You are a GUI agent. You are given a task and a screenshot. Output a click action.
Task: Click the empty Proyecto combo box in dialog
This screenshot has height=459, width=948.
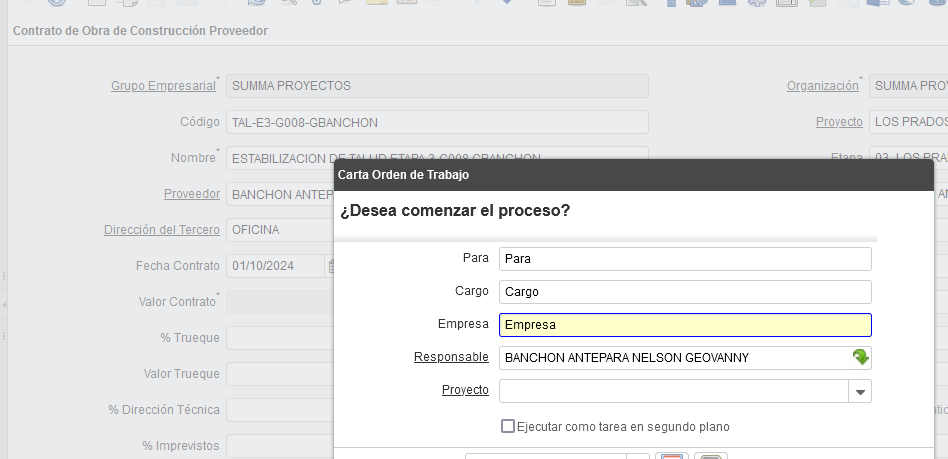pyautogui.click(x=673, y=391)
